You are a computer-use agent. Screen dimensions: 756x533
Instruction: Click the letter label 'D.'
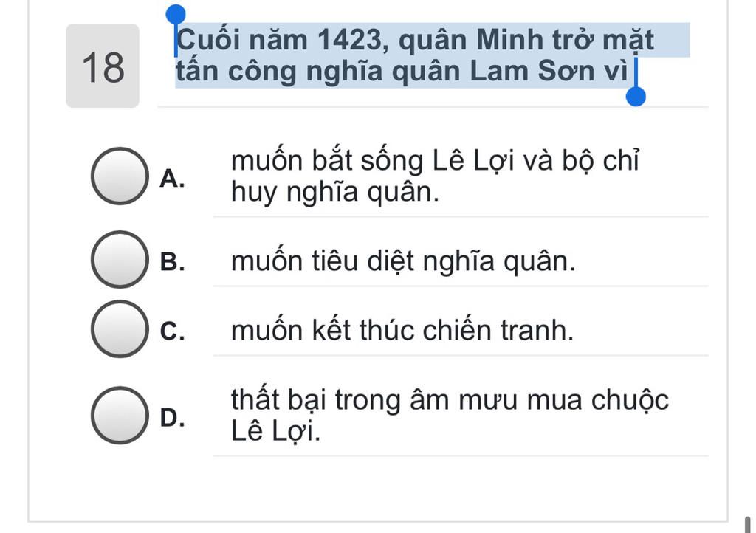pos(172,417)
